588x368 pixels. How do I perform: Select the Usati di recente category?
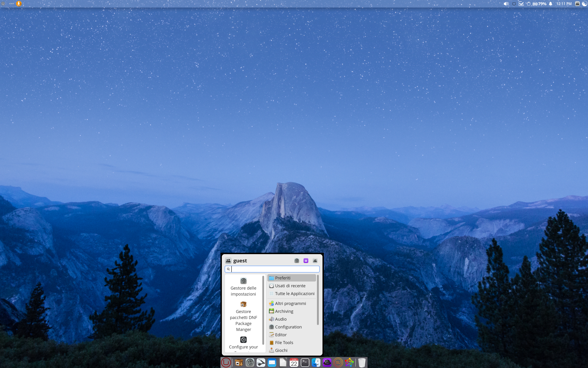pyautogui.click(x=291, y=286)
